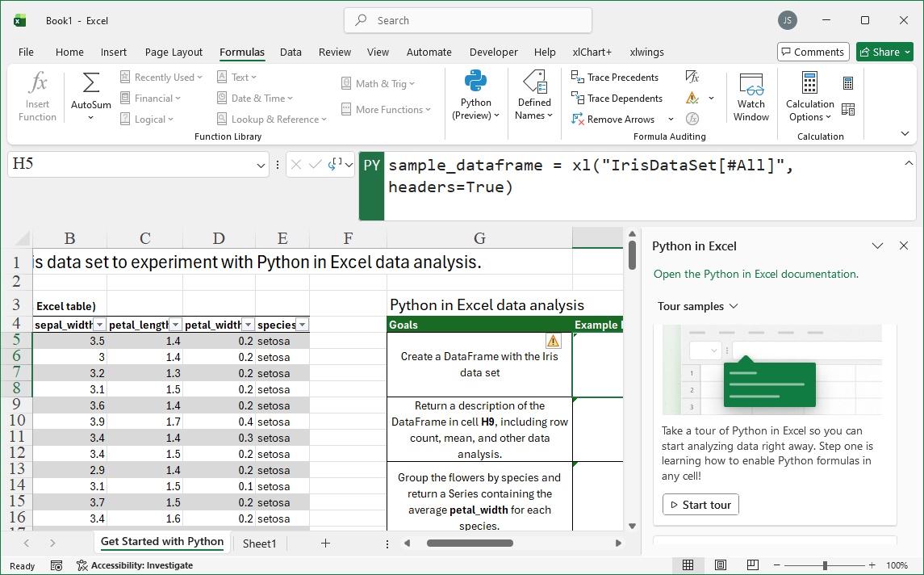Open Python in Excel pane options chevron
The height and width of the screenshot is (575, 924).
click(x=877, y=246)
